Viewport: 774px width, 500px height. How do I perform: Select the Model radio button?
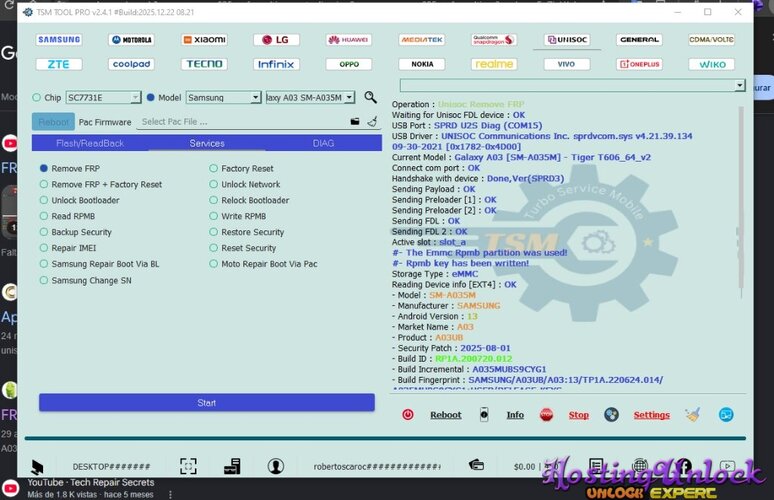click(151, 98)
